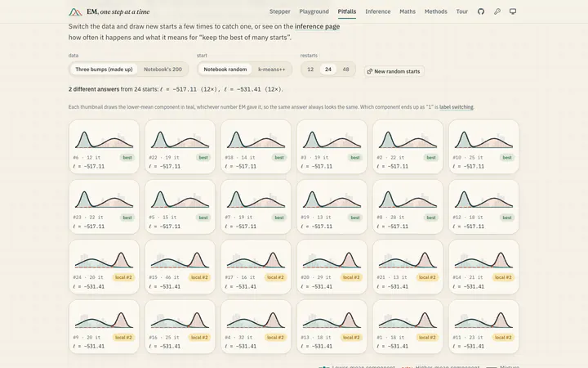Click the ℓ = −517.11 value under run #22
Screen dimensions: 588x368
(x=165, y=166)
